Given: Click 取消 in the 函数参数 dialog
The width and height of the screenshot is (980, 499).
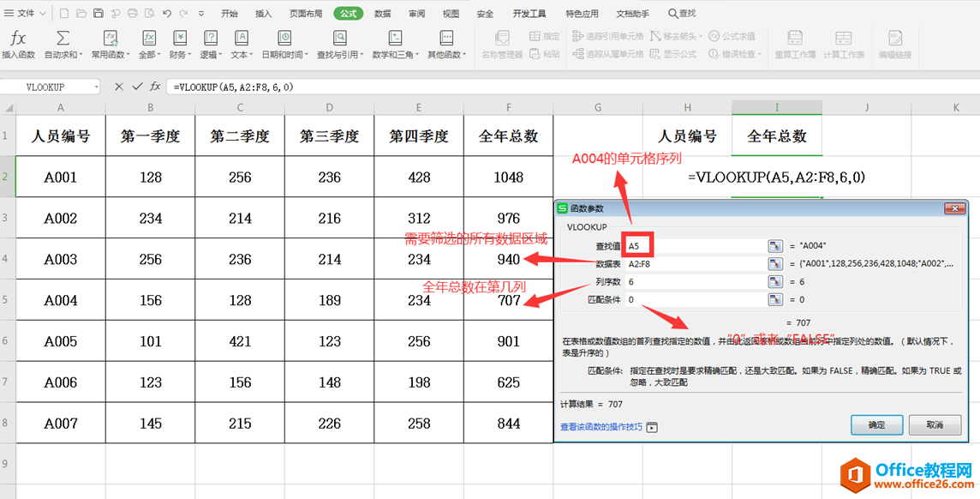Looking at the screenshot, I should click(935, 424).
